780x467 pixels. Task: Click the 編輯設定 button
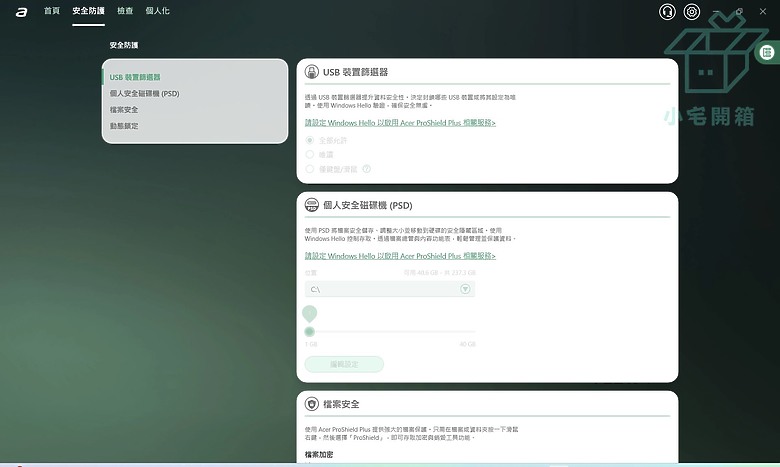point(344,364)
